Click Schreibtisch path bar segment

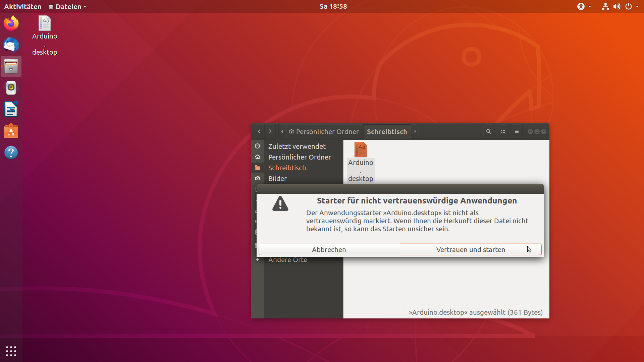pos(387,132)
